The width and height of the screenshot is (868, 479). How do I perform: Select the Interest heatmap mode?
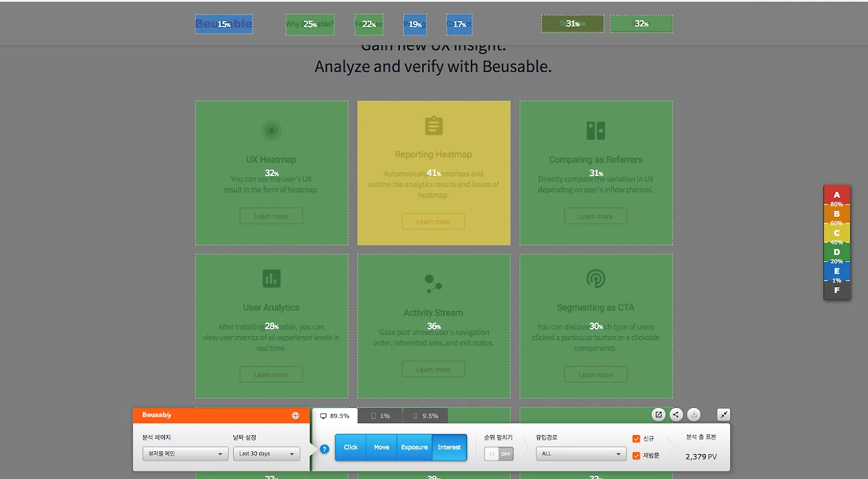click(x=449, y=447)
